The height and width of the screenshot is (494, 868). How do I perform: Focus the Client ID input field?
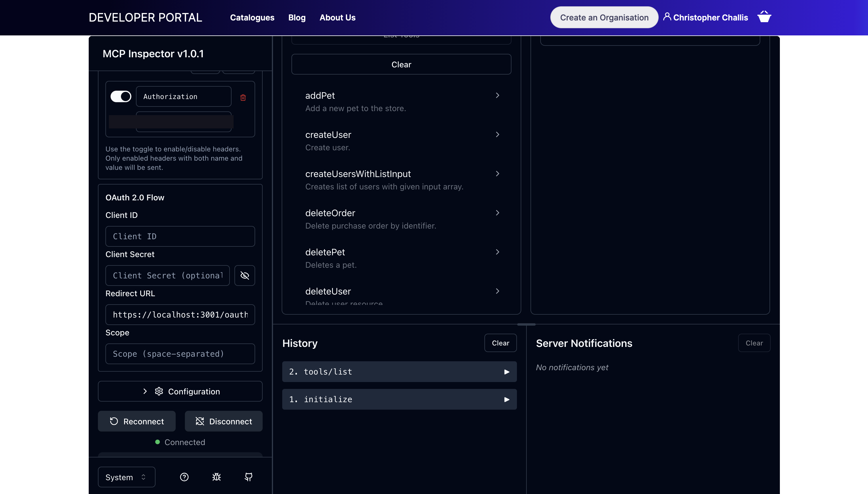pos(180,236)
